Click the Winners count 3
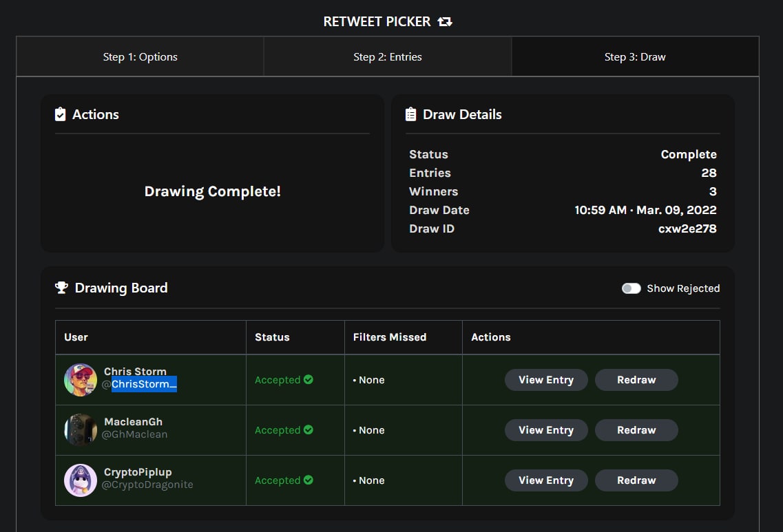This screenshot has height=532, width=783. [x=713, y=191]
